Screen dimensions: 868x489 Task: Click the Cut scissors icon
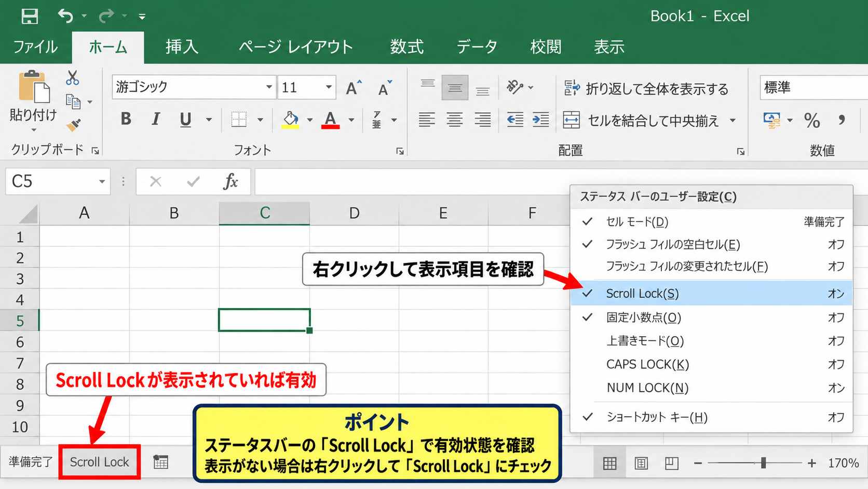point(73,78)
